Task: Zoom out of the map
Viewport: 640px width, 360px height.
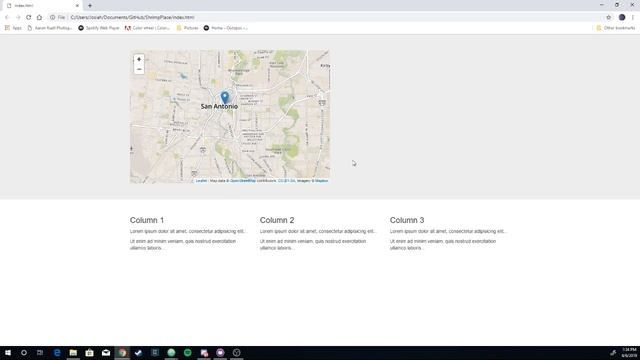Action: pyautogui.click(x=139, y=69)
